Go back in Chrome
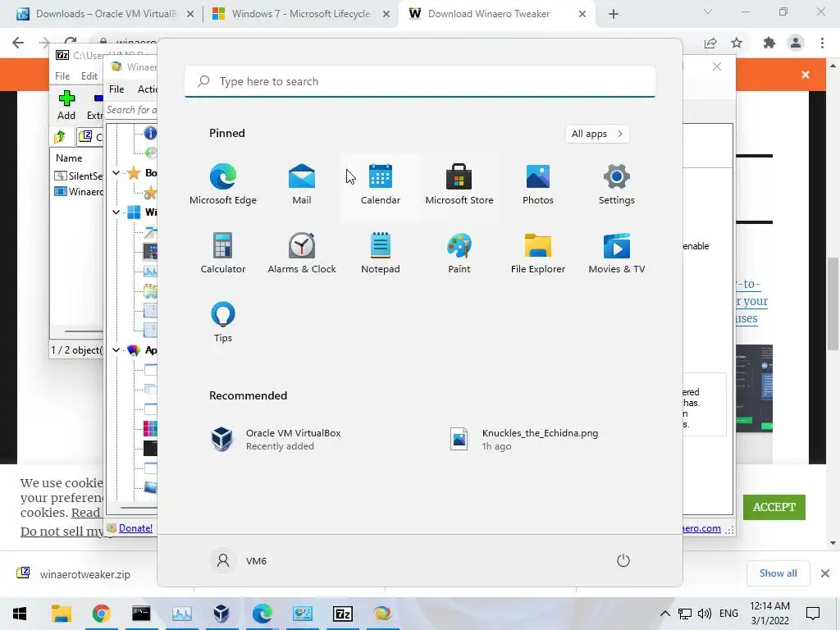This screenshot has height=630, width=840. click(x=18, y=43)
